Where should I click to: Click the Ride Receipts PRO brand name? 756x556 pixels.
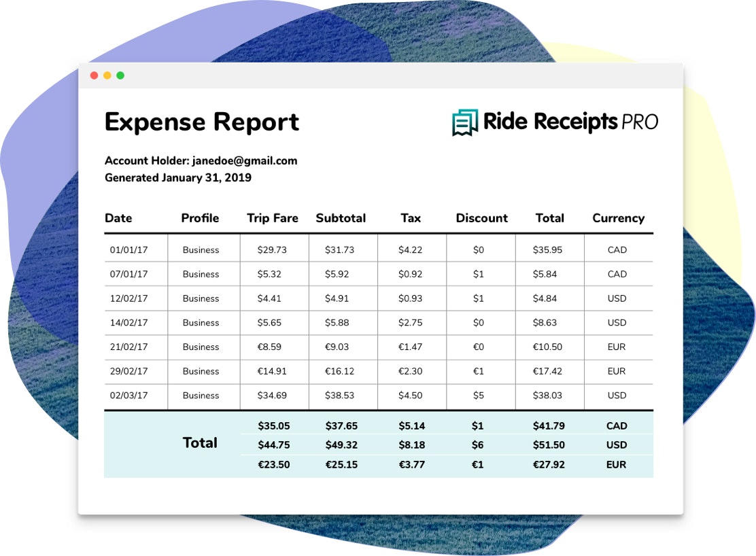(x=571, y=122)
